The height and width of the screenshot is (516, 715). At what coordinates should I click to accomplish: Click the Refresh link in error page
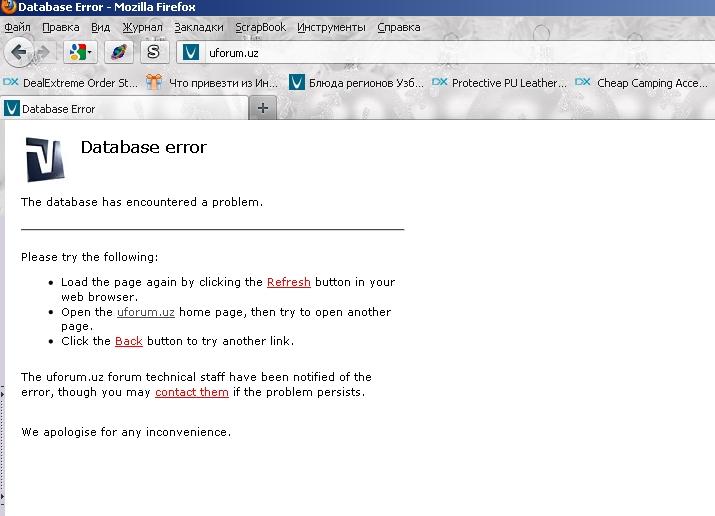[x=288, y=283]
